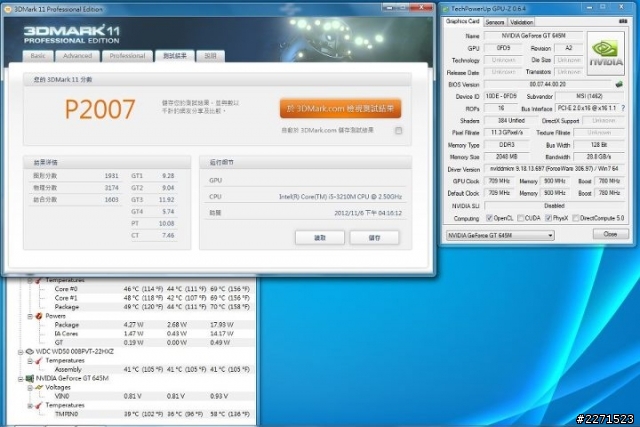Screen dimensions: 640x427
Task: Open the Sensors tab in GPU-Z
Action: (x=495, y=22)
